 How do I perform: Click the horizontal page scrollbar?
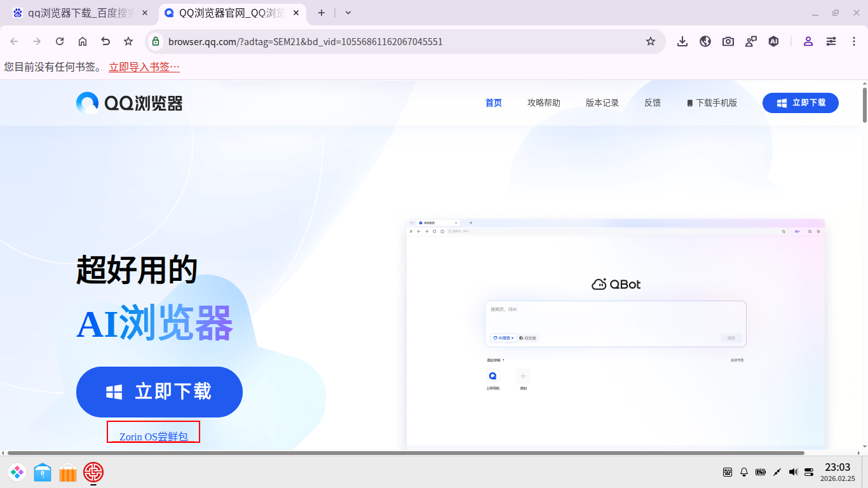pos(406,453)
